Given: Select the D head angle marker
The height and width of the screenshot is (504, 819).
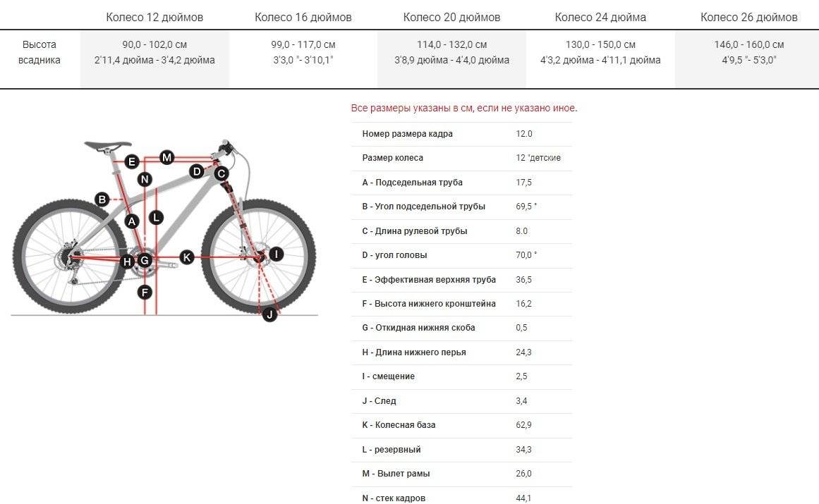Looking at the screenshot, I should point(197,171).
